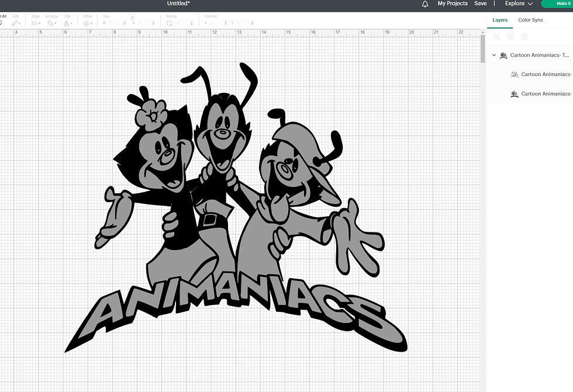Open the Align dropdown arrow

tap(40, 23)
